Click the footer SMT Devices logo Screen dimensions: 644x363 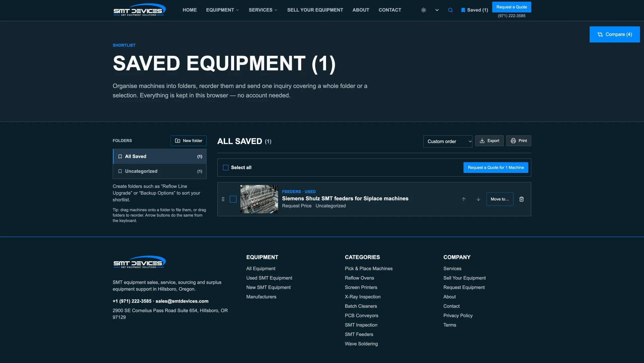(x=139, y=262)
